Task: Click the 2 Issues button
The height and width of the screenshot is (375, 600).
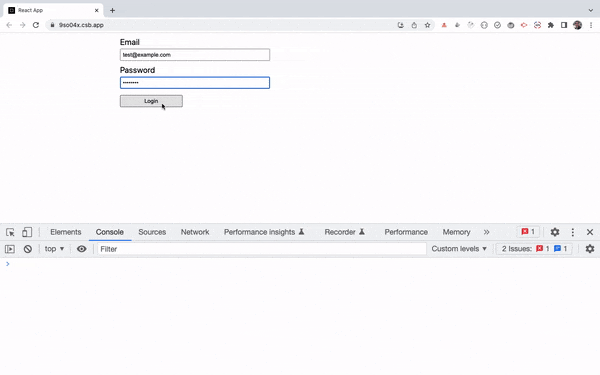Action: [534, 249]
